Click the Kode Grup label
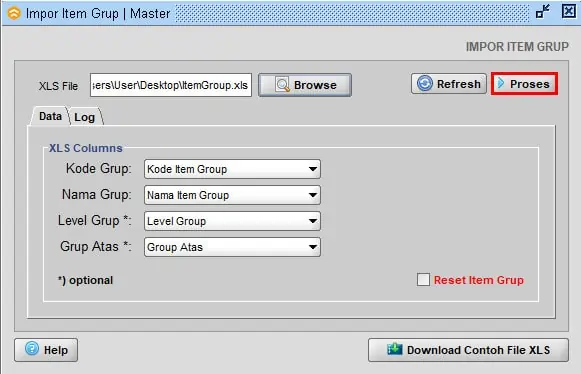 pos(99,169)
